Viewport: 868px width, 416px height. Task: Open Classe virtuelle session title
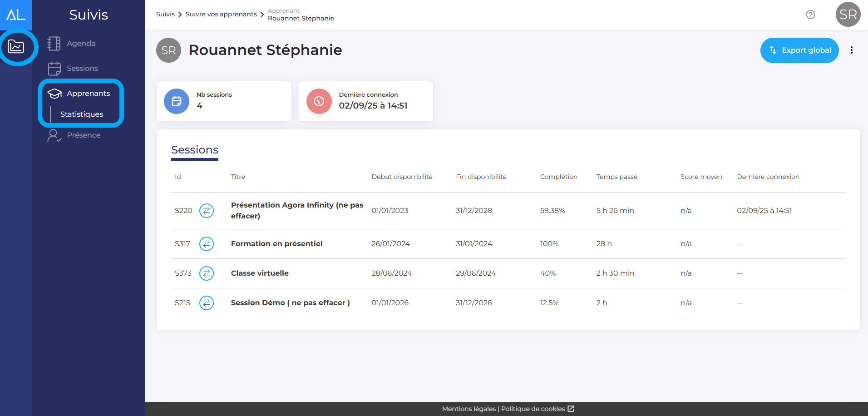point(260,273)
